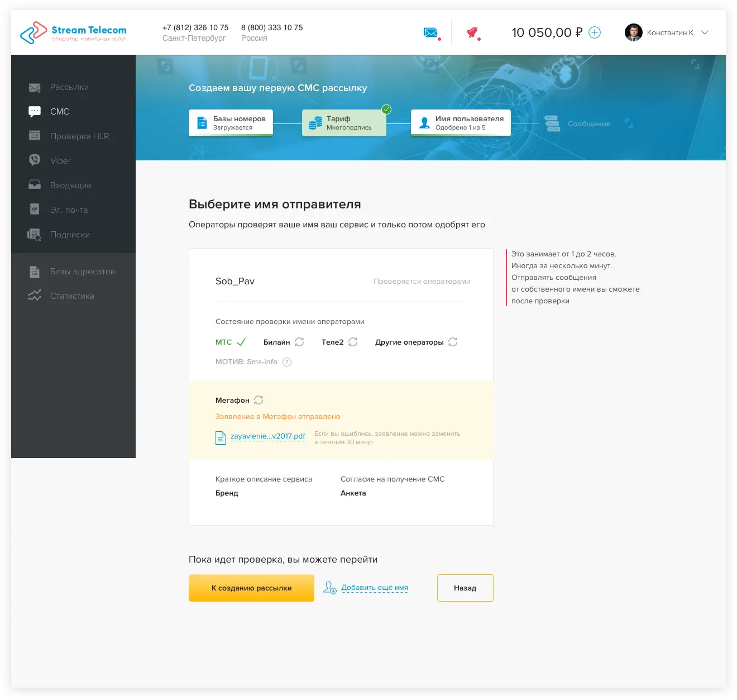Click the МТС approved checkmark icon

click(241, 342)
